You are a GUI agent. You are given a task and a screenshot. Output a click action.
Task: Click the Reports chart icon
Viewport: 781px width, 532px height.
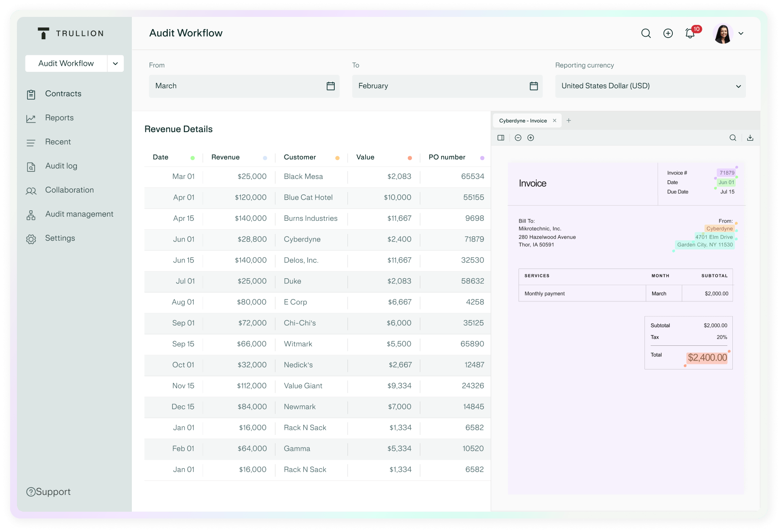(x=31, y=118)
